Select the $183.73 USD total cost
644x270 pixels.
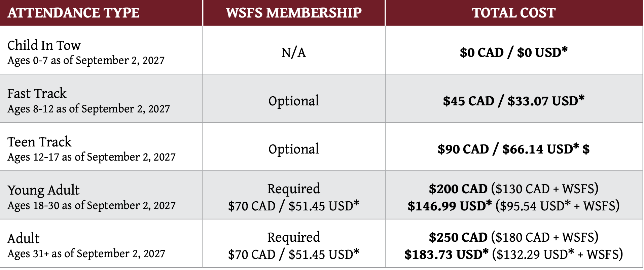[x=446, y=255]
